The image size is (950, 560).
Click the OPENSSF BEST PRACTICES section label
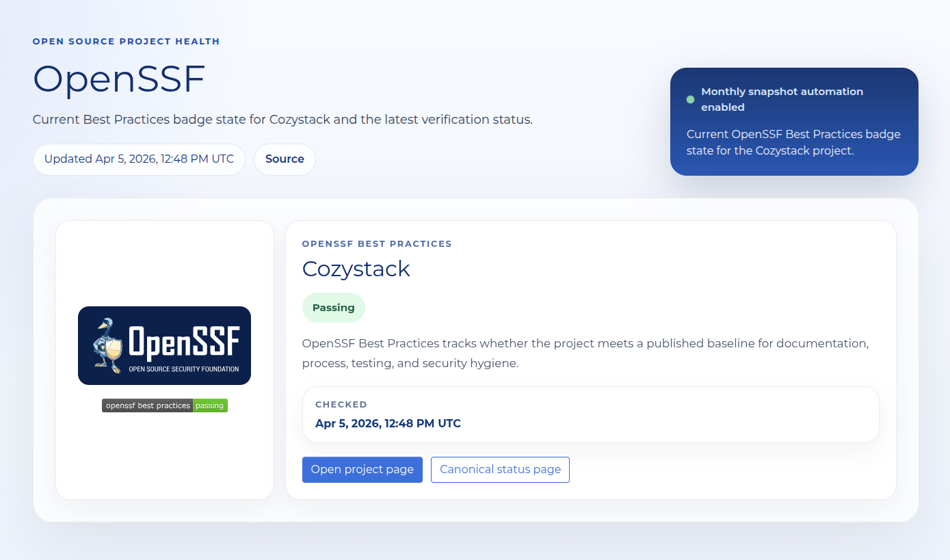click(x=377, y=243)
